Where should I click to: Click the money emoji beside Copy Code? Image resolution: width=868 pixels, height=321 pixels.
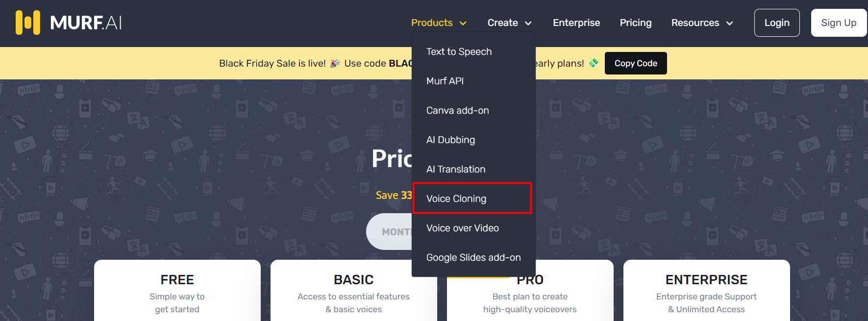pyautogui.click(x=594, y=63)
